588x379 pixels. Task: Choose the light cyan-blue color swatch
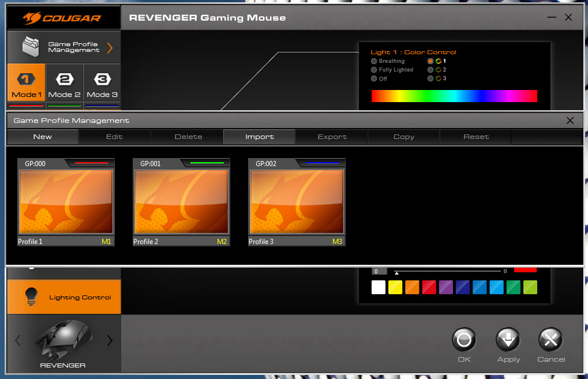(496, 287)
